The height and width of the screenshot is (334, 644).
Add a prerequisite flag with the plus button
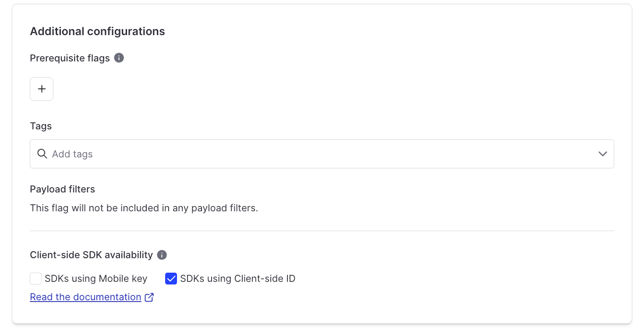(x=42, y=89)
